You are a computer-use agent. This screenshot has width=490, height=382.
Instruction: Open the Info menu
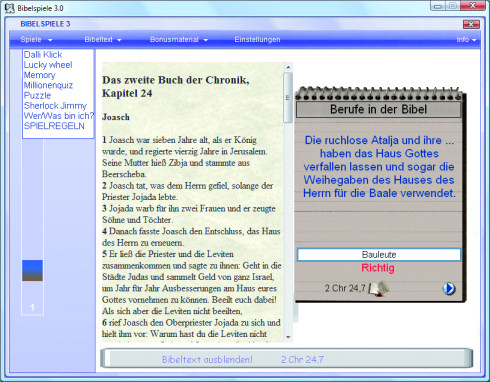(x=466, y=40)
